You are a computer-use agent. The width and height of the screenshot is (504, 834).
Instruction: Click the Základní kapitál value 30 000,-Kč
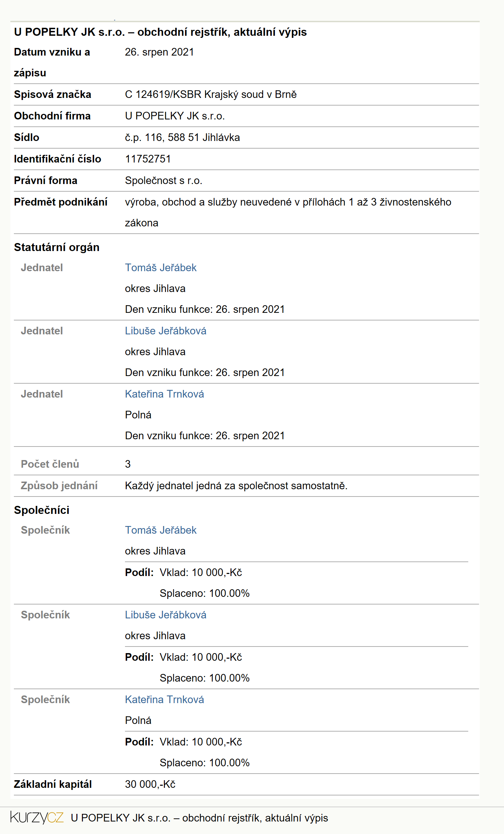tap(150, 784)
